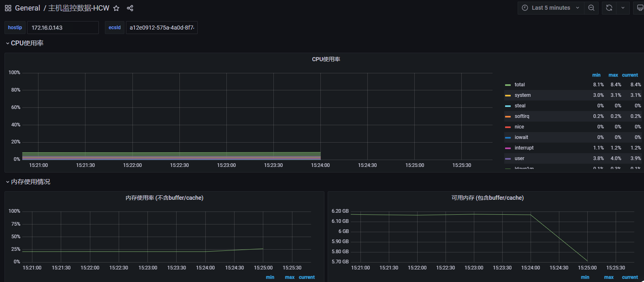
Task: Toggle the iowait series in CPU legend
Action: coord(521,137)
